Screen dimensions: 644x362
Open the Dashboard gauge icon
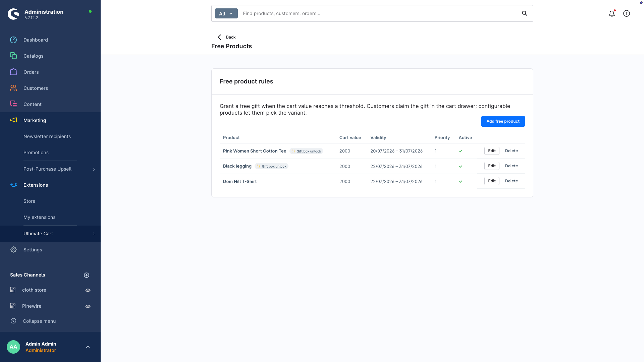(13, 40)
